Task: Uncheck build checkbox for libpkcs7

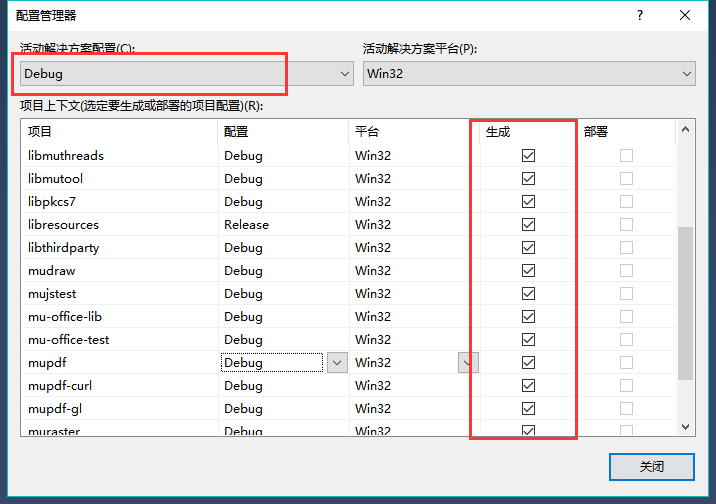Action: [x=528, y=202]
